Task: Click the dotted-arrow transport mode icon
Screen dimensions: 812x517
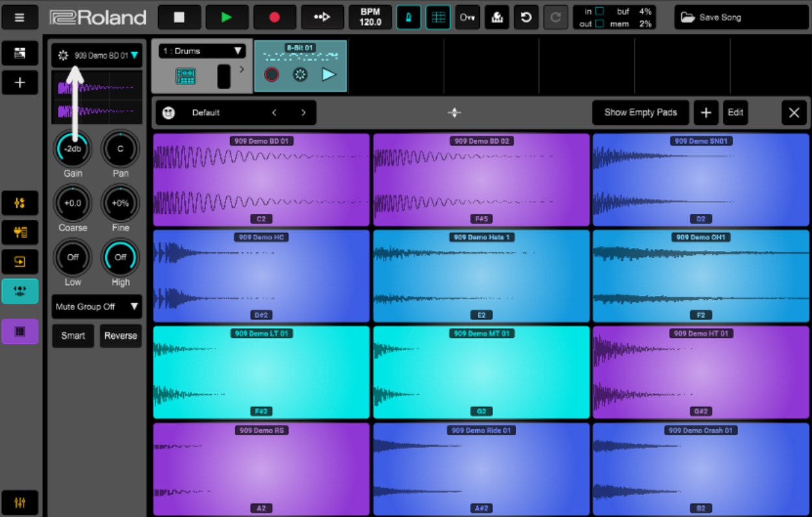Action: [322, 18]
